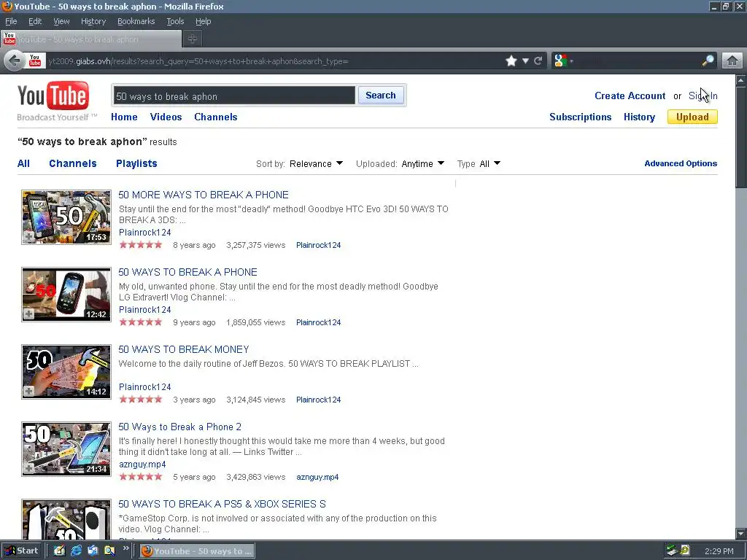Image resolution: width=747 pixels, height=560 pixels.
Task: Reload the page with refresh icon
Action: [x=538, y=61]
